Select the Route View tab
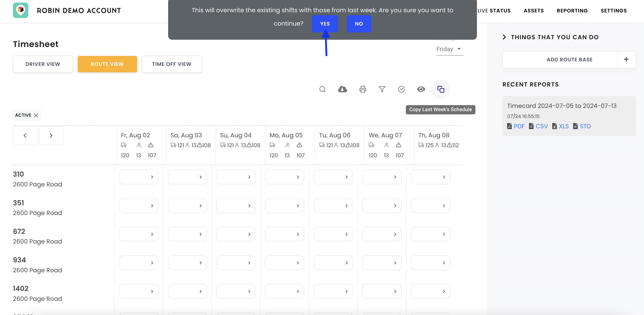Image resolution: width=644 pixels, height=315 pixels. point(107,64)
